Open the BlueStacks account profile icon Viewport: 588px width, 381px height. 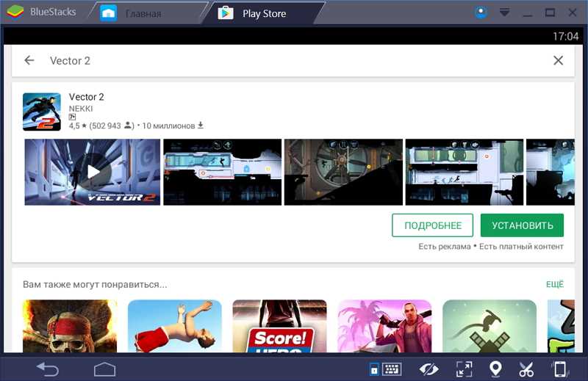pos(481,12)
